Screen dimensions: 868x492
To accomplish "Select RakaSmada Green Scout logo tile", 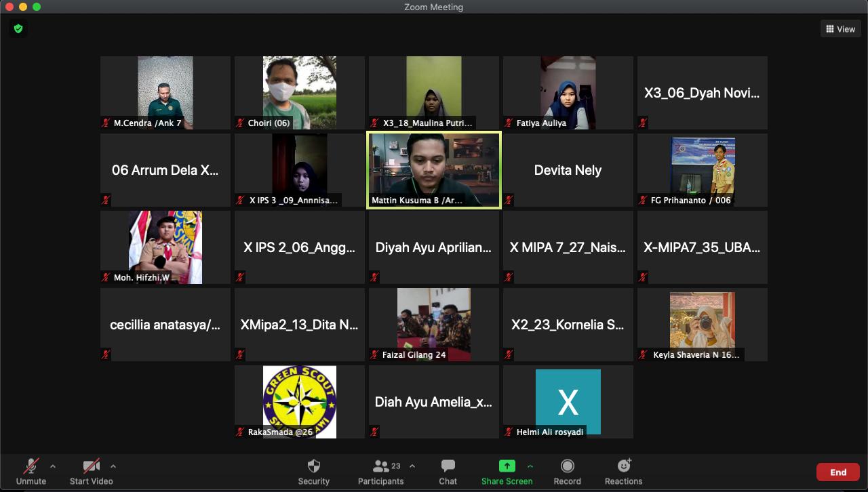I will pos(300,402).
